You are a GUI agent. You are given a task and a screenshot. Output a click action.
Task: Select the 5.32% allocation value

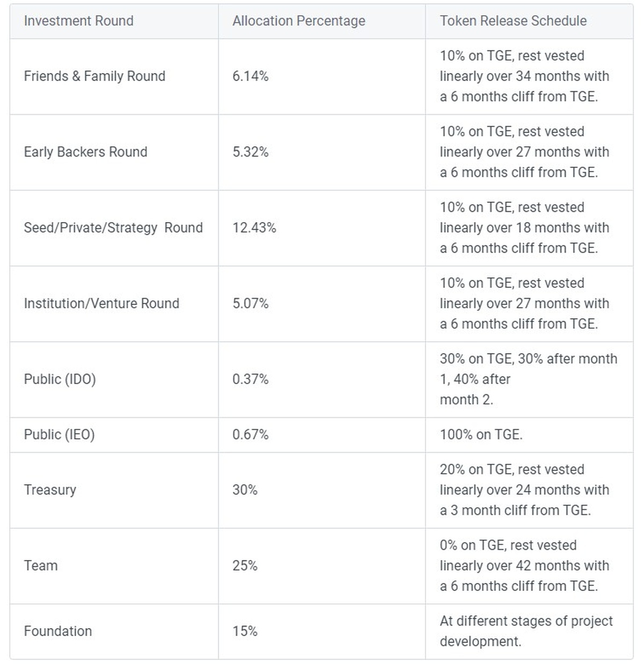pos(250,152)
